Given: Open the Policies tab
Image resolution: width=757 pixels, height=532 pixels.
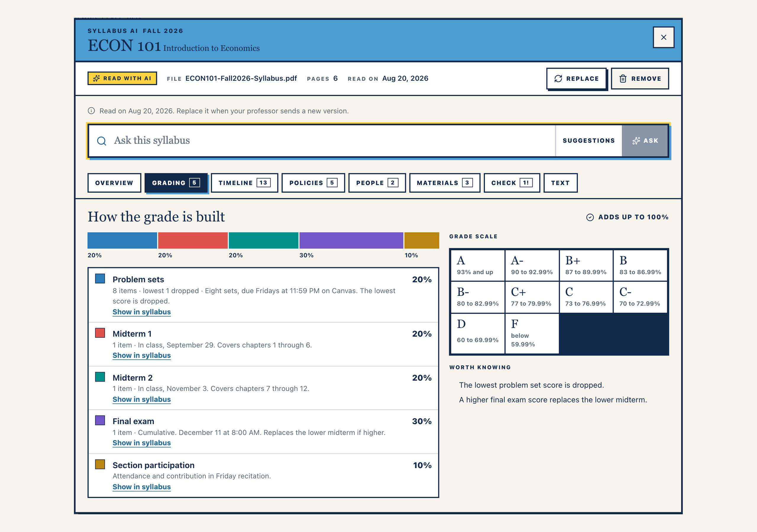Looking at the screenshot, I should pos(313,183).
